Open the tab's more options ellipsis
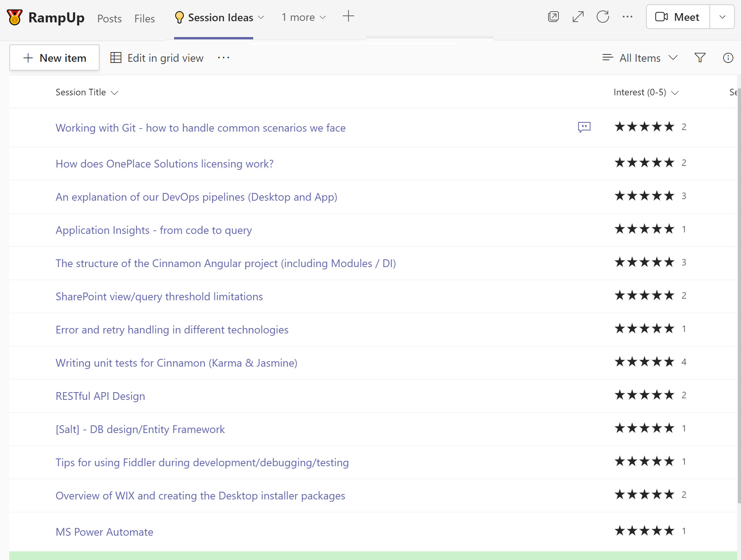This screenshot has height=560, width=741. click(x=628, y=17)
